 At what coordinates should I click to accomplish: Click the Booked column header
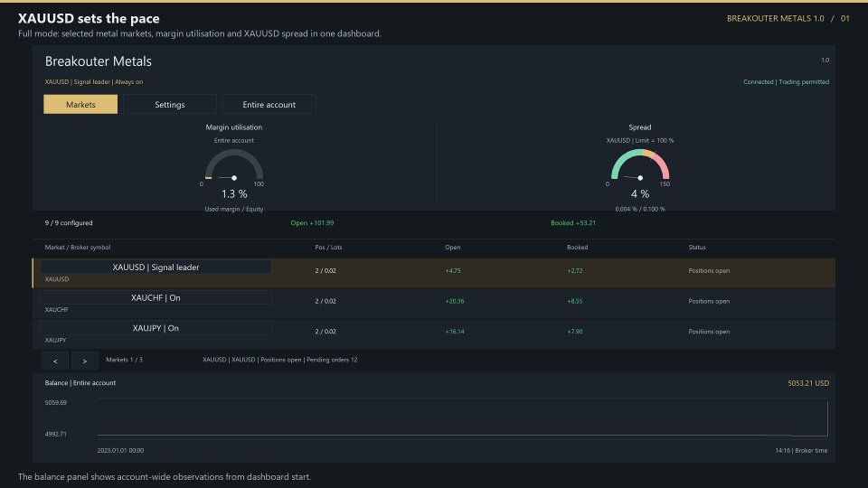(578, 248)
